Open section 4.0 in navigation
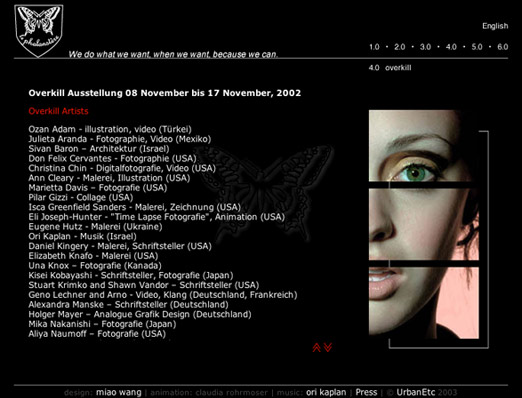The width and height of the screenshot is (522, 398). pyautogui.click(x=451, y=47)
